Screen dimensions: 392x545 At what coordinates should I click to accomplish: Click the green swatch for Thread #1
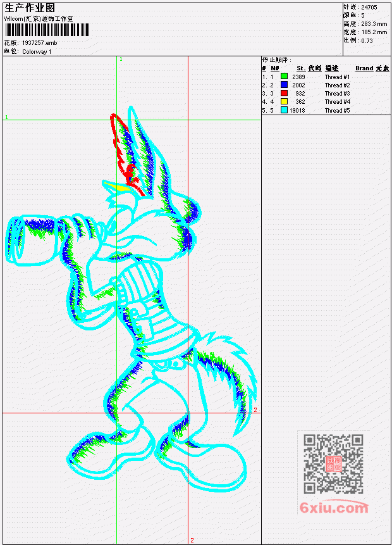pyautogui.click(x=284, y=77)
